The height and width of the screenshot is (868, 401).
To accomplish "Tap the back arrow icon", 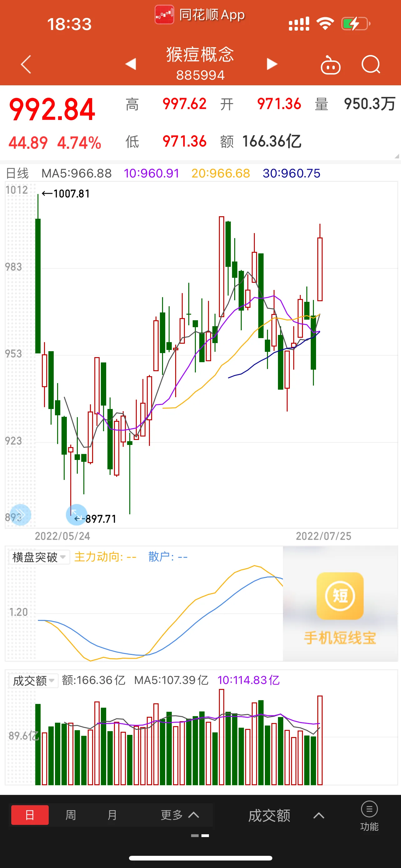I will [26, 64].
